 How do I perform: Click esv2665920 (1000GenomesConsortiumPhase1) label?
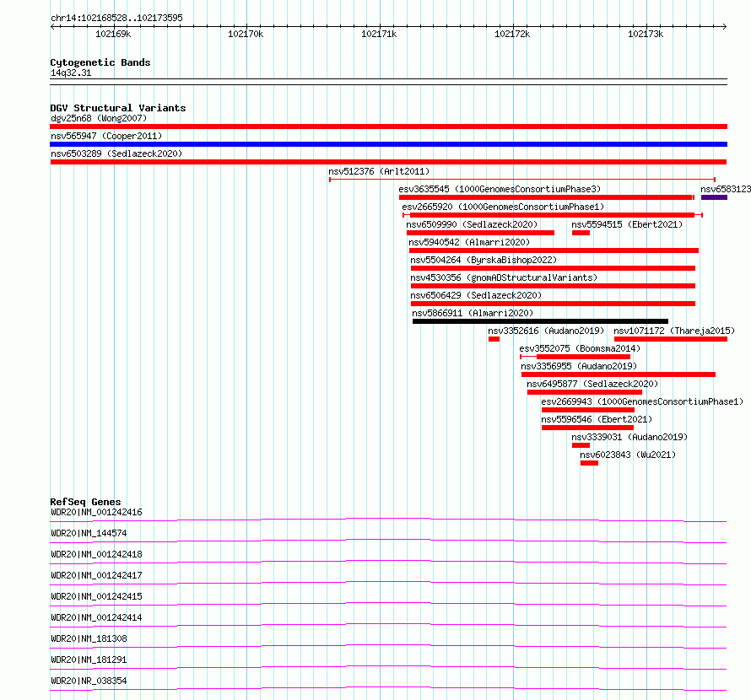click(503, 207)
